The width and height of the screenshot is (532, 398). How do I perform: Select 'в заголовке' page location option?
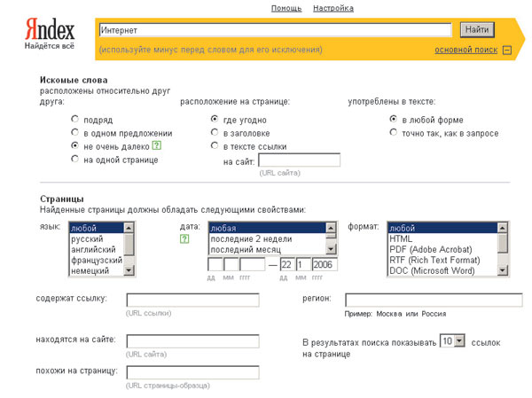[x=215, y=132]
